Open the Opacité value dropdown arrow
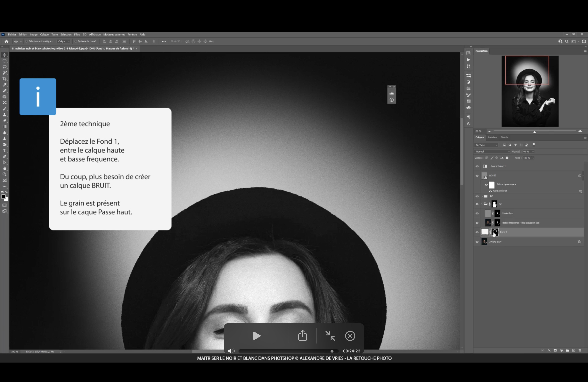Viewport: 588px width, 382px height. pos(533,152)
